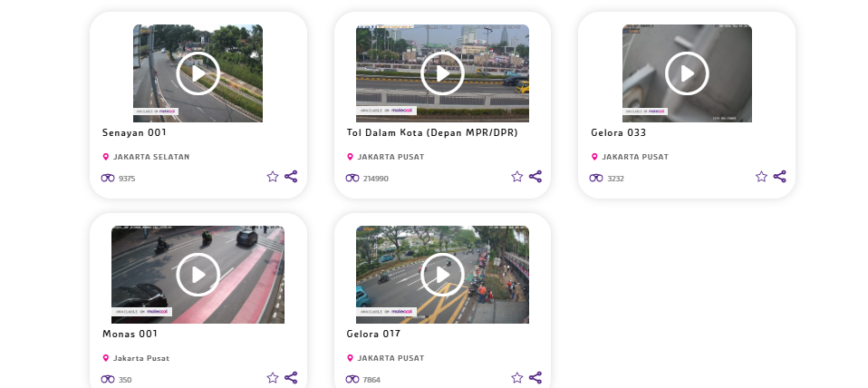Viewport: 868px width, 388px height.
Task: Click the location pin on Tol Dalam Kota card
Action: pyautogui.click(x=350, y=157)
